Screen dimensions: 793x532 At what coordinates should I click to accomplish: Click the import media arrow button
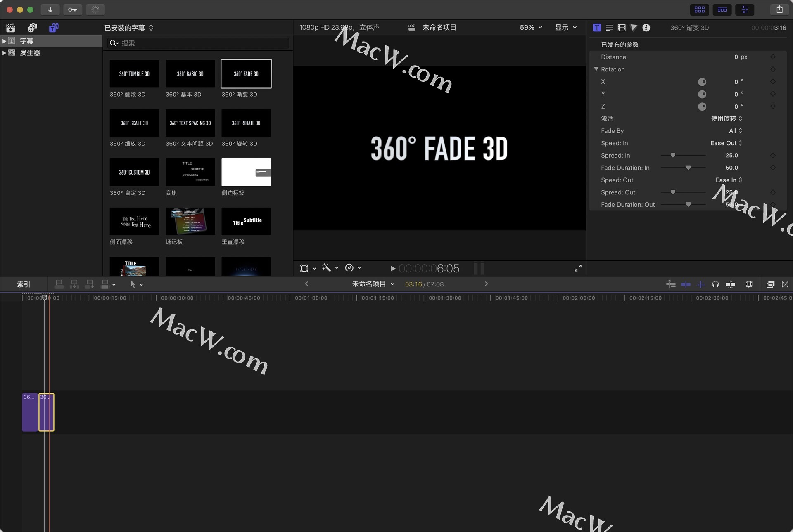tap(50, 9)
